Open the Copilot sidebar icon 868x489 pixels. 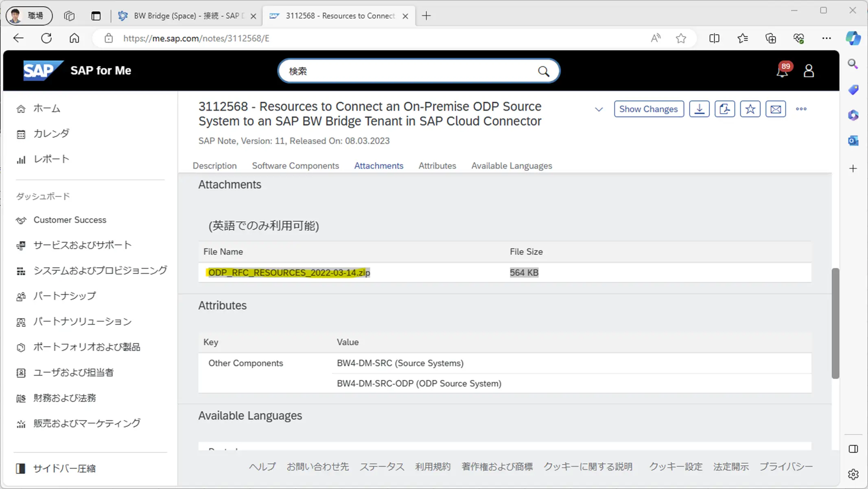pos(853,38)
